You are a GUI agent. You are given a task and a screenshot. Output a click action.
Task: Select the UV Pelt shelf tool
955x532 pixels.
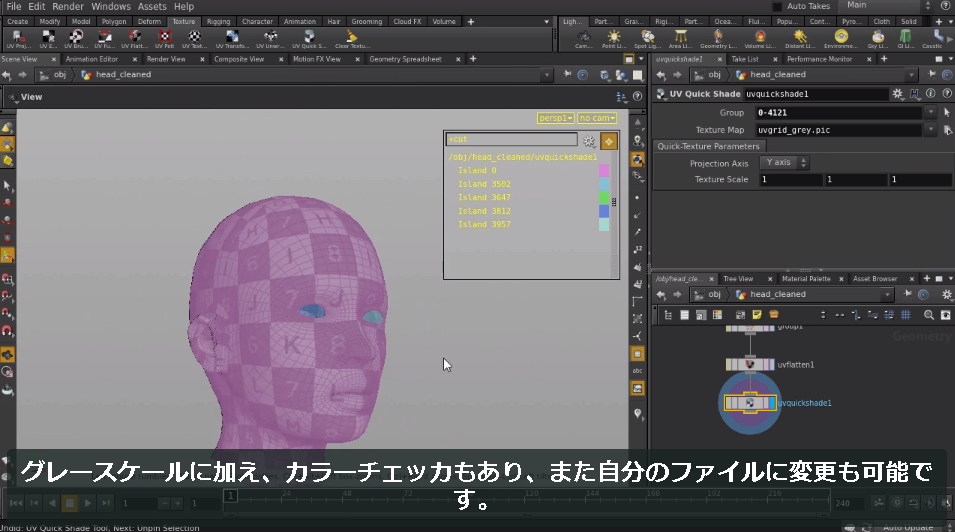pyautogui.click(x=164, y=39)
